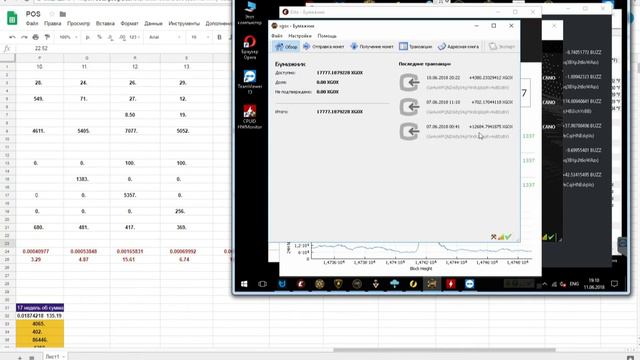Open Транзакции transactions page in wallet

click(x=416, y=47)
